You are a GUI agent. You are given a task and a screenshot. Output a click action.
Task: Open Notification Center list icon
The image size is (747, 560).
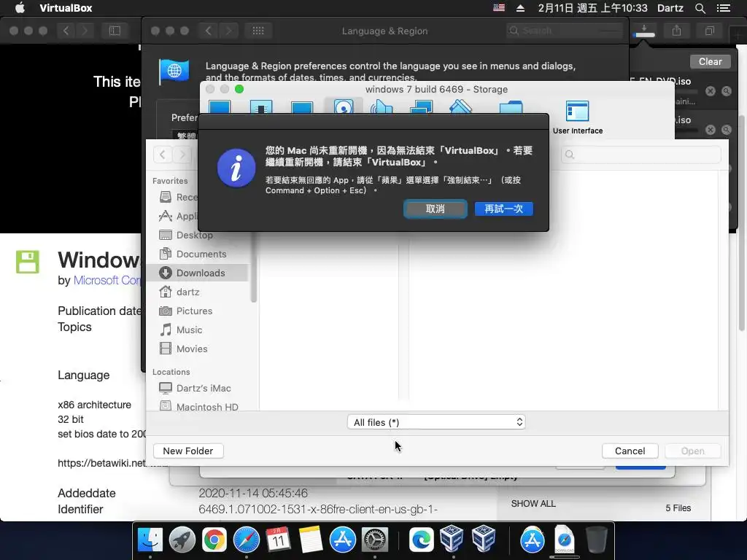tap(724, 8)
